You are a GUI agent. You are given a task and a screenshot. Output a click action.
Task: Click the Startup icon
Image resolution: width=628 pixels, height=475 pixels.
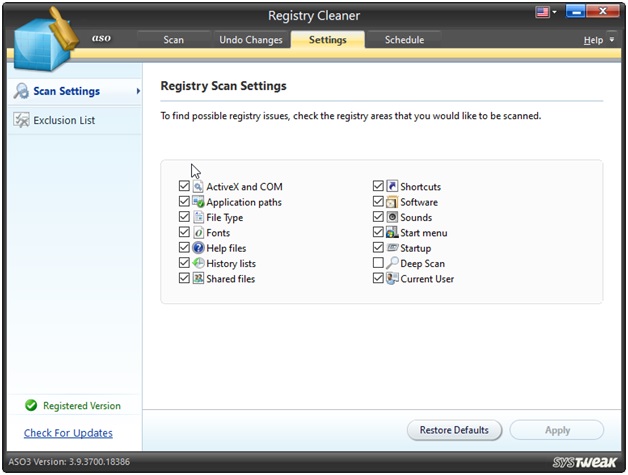pos(392,248)
